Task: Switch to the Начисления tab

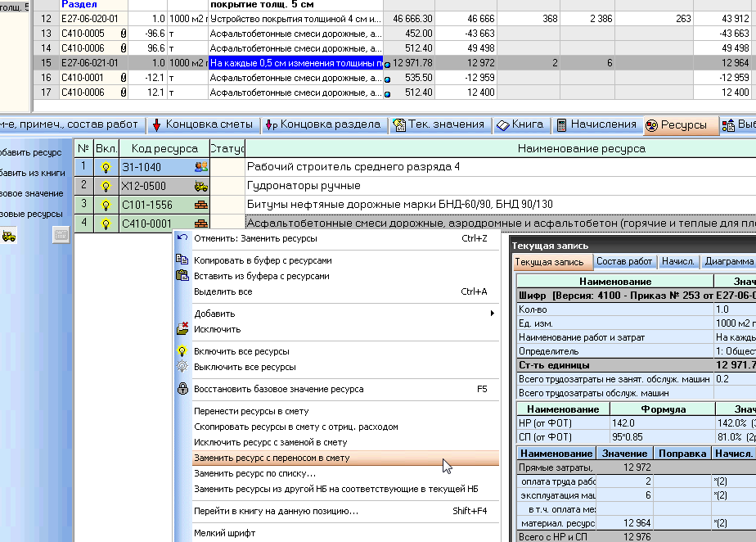Action: (596, 125)
